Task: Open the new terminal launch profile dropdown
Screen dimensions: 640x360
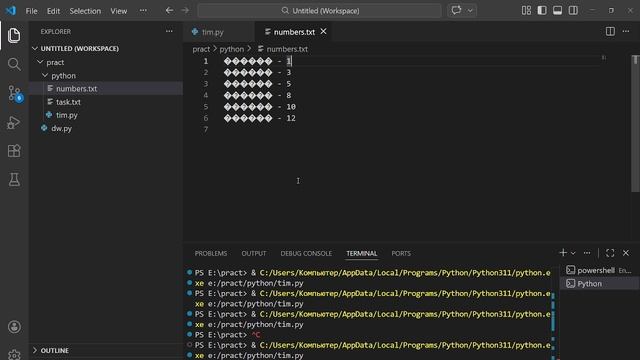Action: pyautogui.click(x=573, y=253)
